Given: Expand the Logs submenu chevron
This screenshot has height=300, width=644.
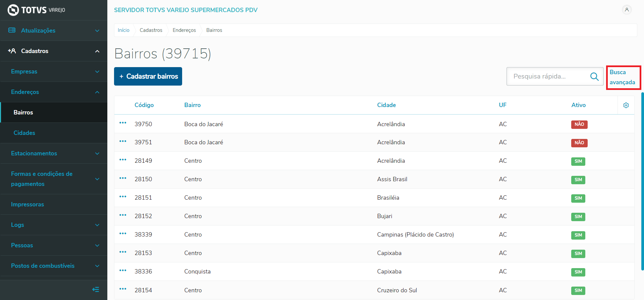Looking at the screenshot, I should coord(97,225).
